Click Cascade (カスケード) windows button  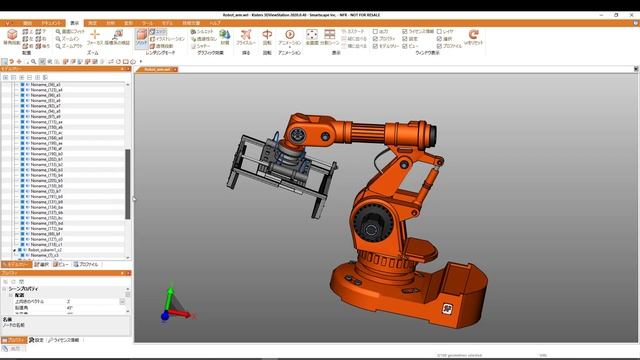pyautogui.click(x=353, y=31)
